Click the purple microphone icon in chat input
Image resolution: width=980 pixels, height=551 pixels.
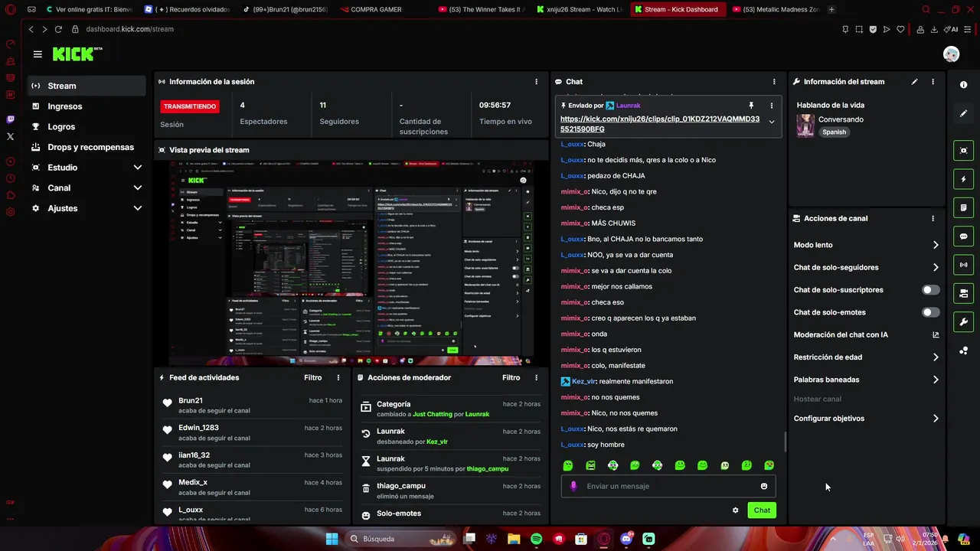point(573,486)
